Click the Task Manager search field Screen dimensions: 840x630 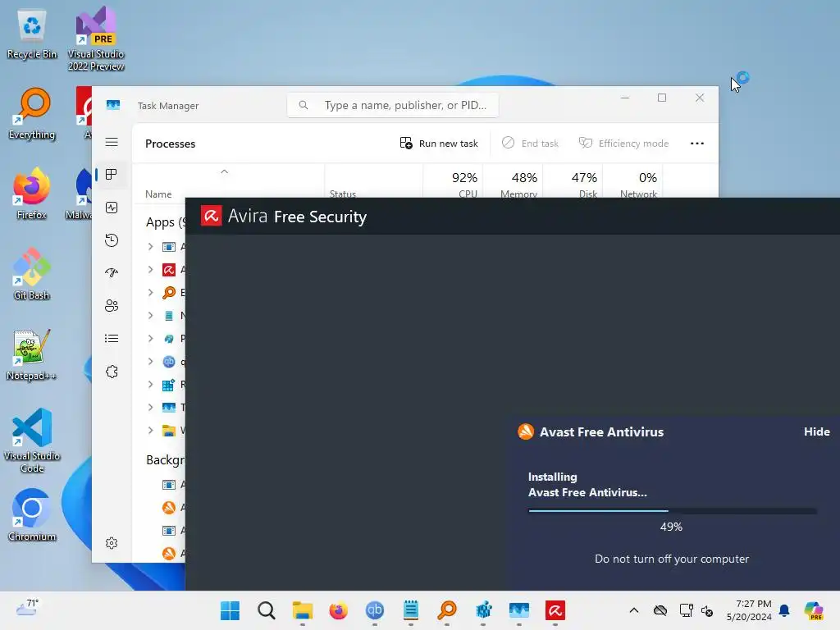click(393, 105)
